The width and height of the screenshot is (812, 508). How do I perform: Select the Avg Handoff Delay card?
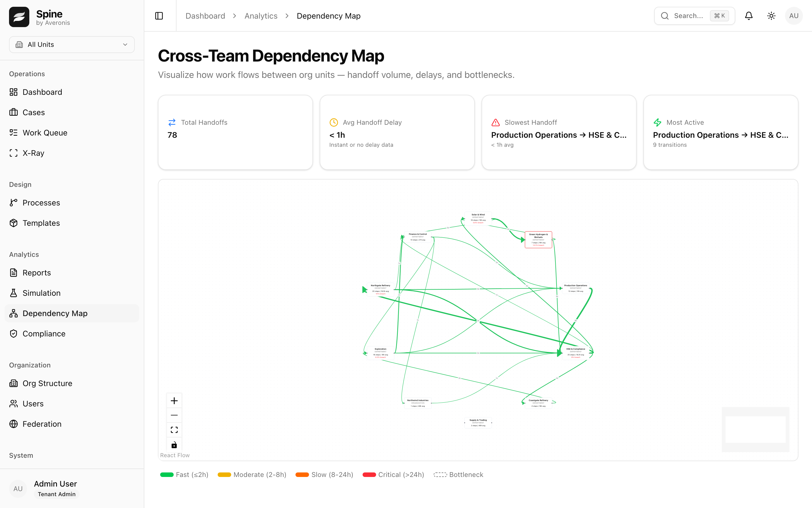coord(397,132)
